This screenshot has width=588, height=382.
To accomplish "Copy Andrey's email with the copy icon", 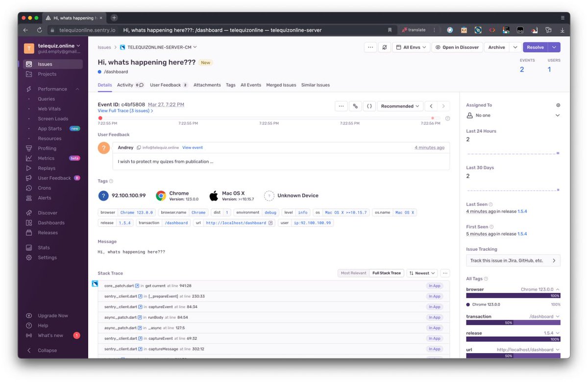I will 139,147.
